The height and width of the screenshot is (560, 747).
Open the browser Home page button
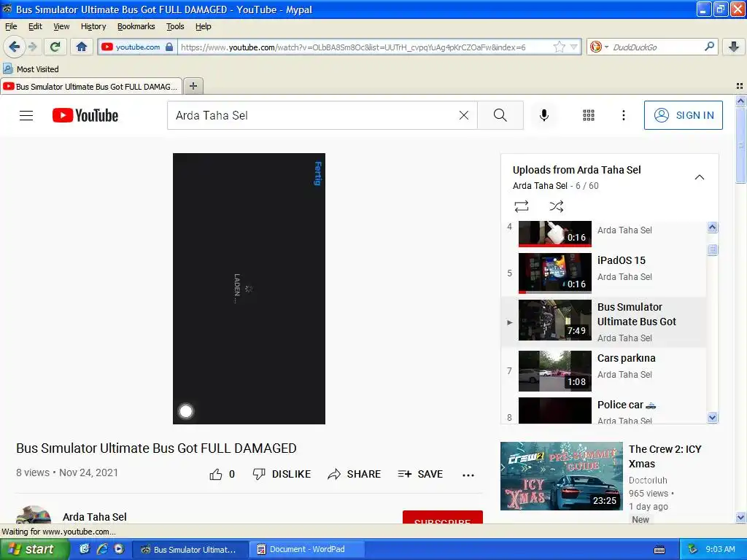(x=82, y=47)
